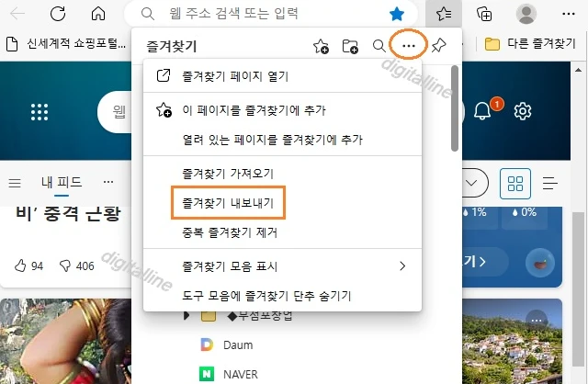Pin the favorites panel
The image size is (588, 384).
(x=438, y=46)
